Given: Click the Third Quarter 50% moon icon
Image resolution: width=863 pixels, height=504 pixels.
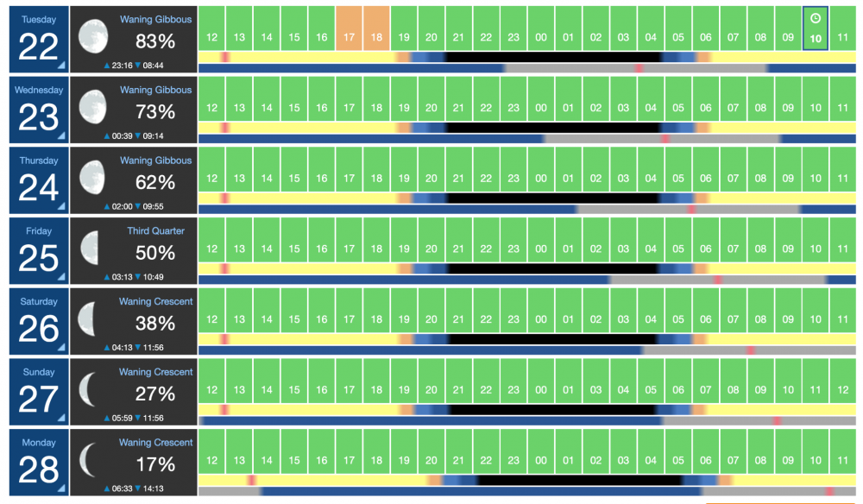Looking at the screenshot, I should point(91,248).
